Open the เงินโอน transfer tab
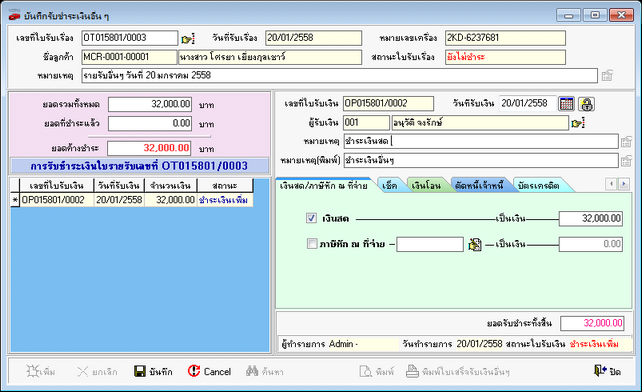The width and height of the screenshot is (642, 392). pos(426,186)
